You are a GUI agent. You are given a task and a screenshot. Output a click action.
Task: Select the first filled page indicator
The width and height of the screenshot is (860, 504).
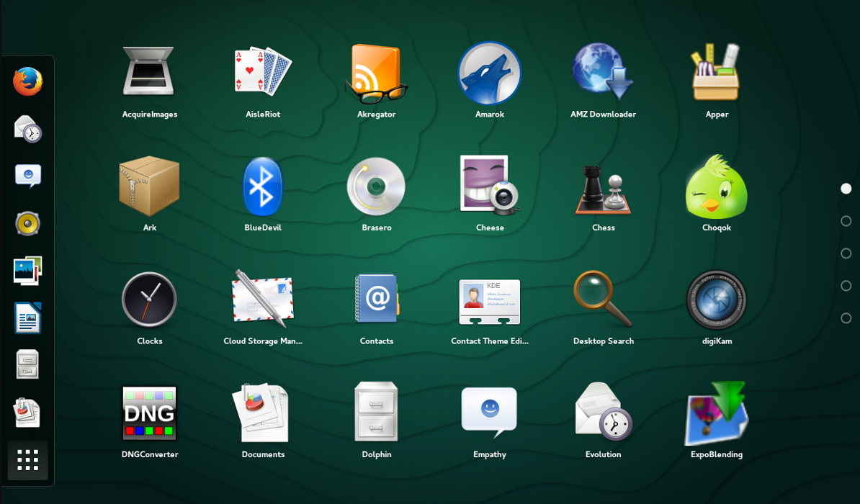click(x=846, y=189)
